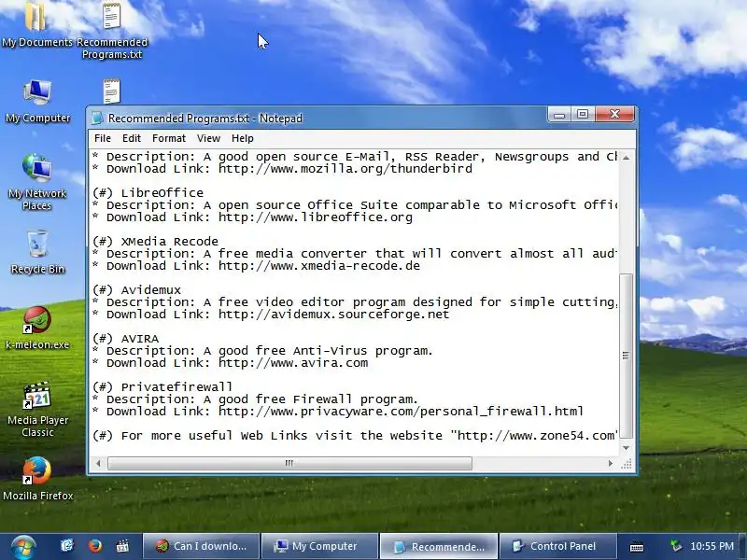Click the privacyware.com personal_firewall.html text

pyautogui.click(x=401, y=412)
